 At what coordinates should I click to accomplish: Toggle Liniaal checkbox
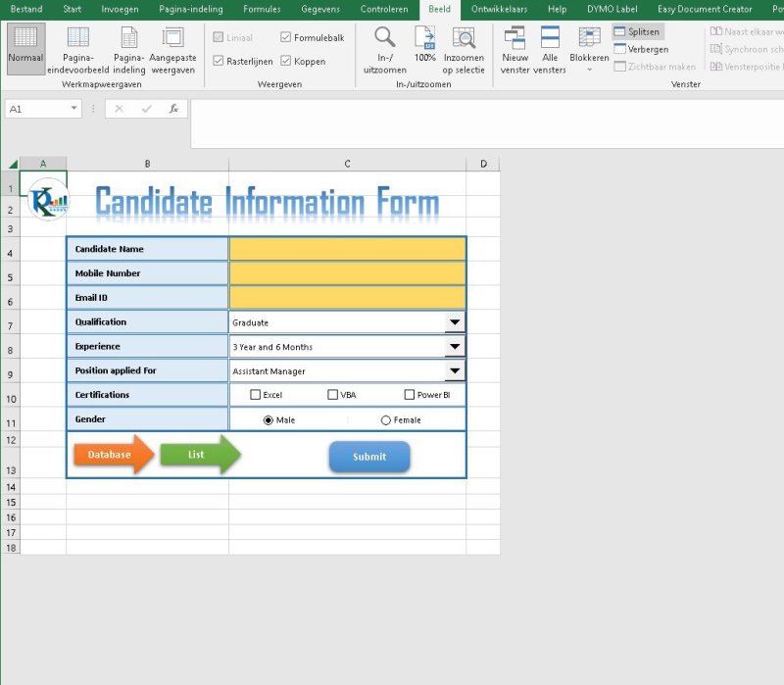(218, 37)
